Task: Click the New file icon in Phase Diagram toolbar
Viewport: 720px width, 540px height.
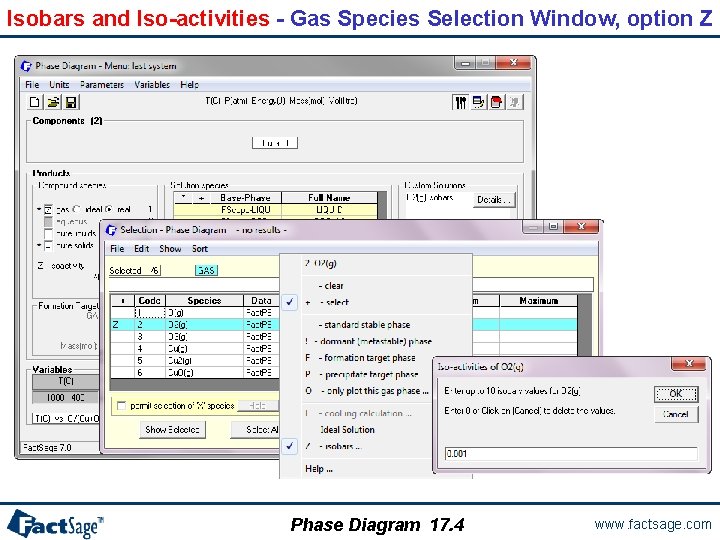Action: coord(34,102)
